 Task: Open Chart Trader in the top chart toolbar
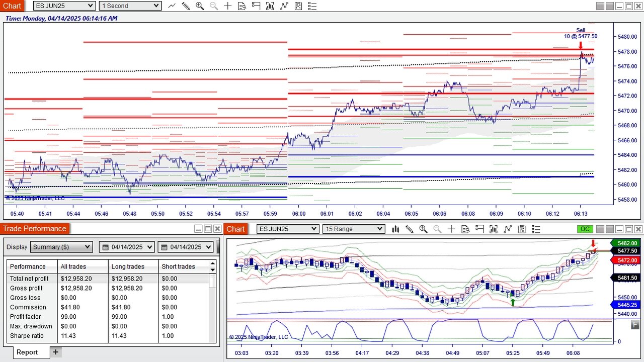coord(256,6)
